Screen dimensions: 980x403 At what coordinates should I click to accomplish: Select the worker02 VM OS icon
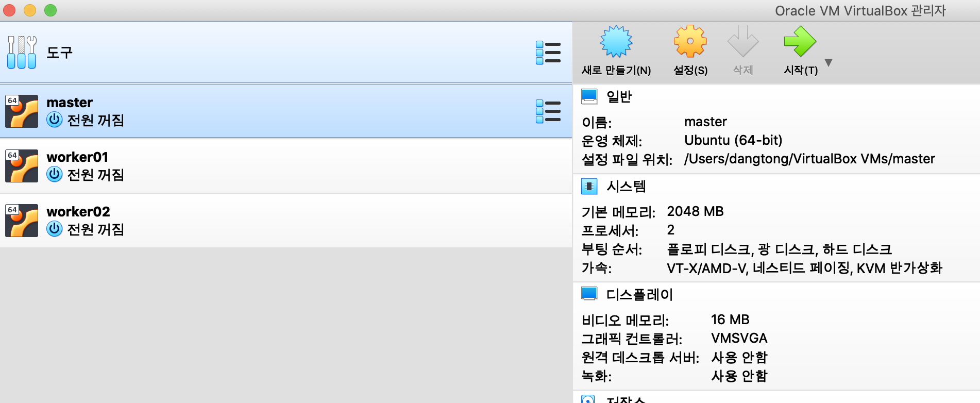(22, 220)
